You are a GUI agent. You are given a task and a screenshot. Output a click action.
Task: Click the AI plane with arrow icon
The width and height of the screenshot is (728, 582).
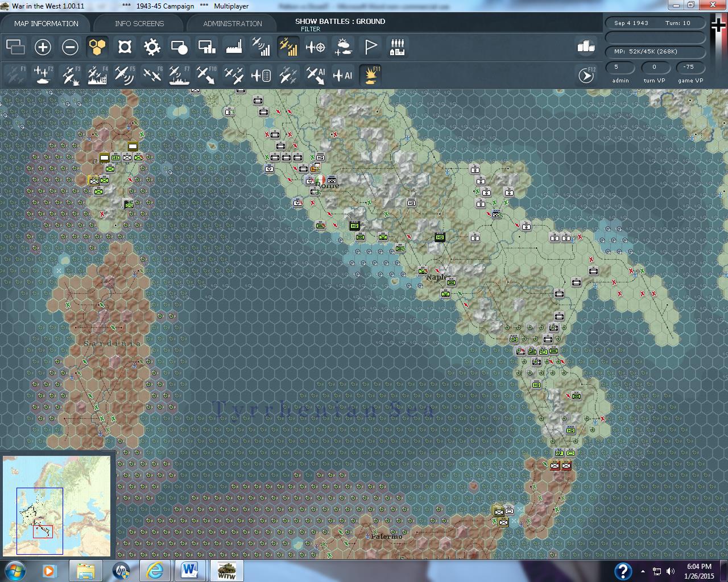[x=316, y=75]
